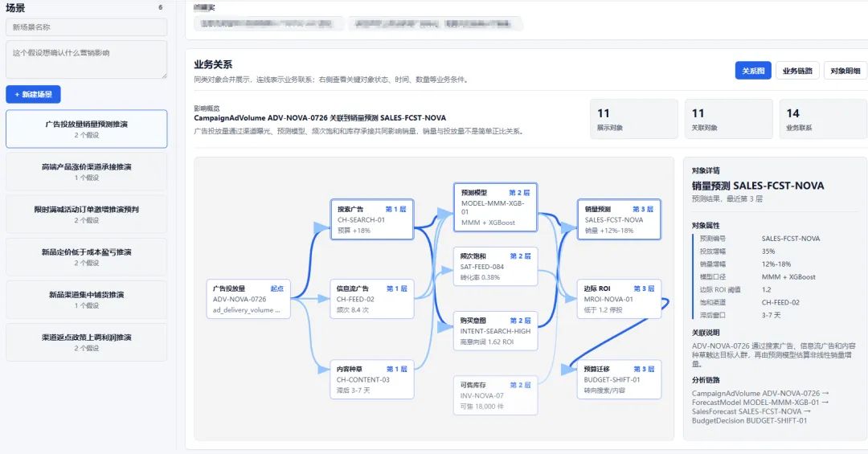The height and width of the screenshot is (454, 868).
Task: Click the 预算迁移 BUDGET-SHIFT-01 node
Action: tap(619, 379)
